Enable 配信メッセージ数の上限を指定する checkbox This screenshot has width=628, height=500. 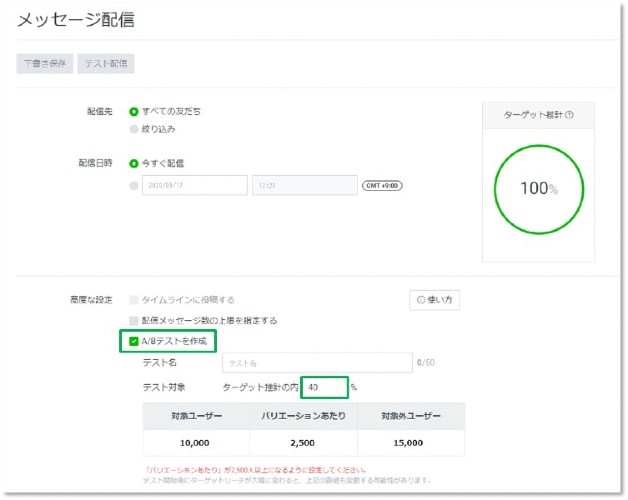pos(134,320)
